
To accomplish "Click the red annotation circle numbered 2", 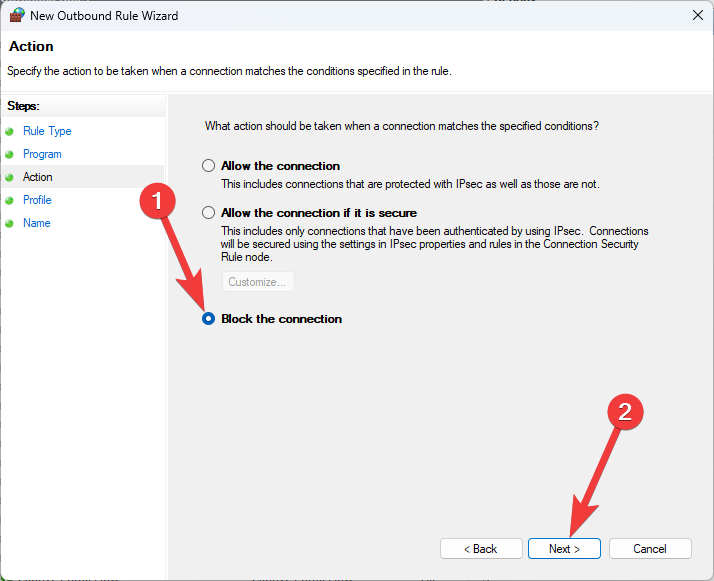I will pos(625,413).
